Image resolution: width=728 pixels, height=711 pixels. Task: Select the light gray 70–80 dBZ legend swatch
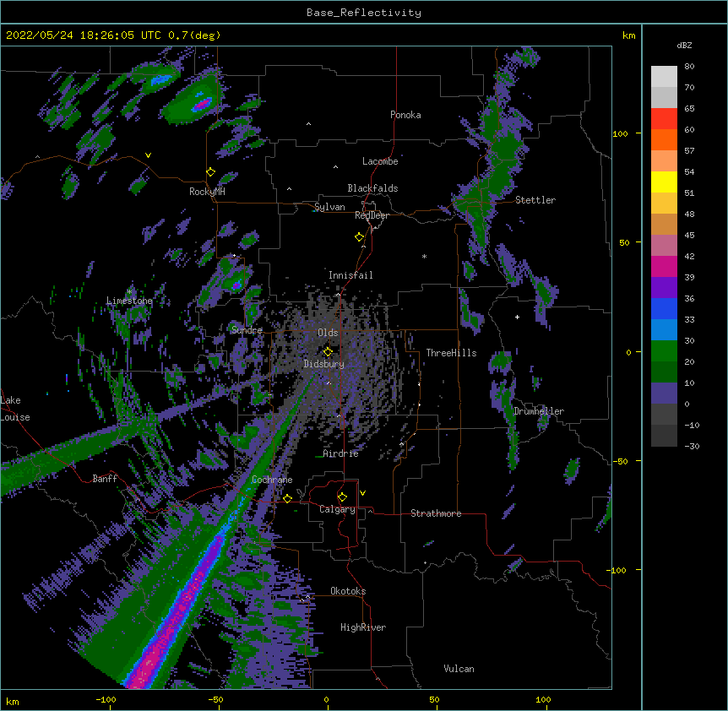(x=664, y=77)
